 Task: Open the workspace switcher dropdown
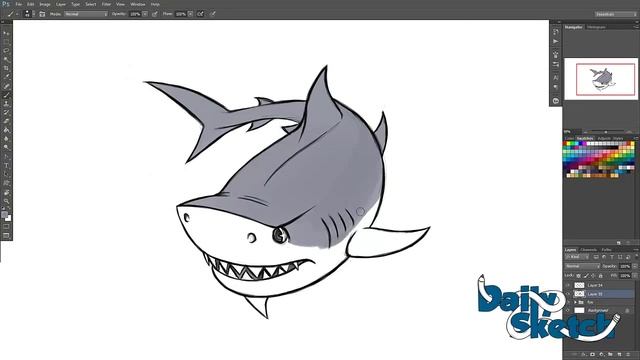click(x=616, y=14)
